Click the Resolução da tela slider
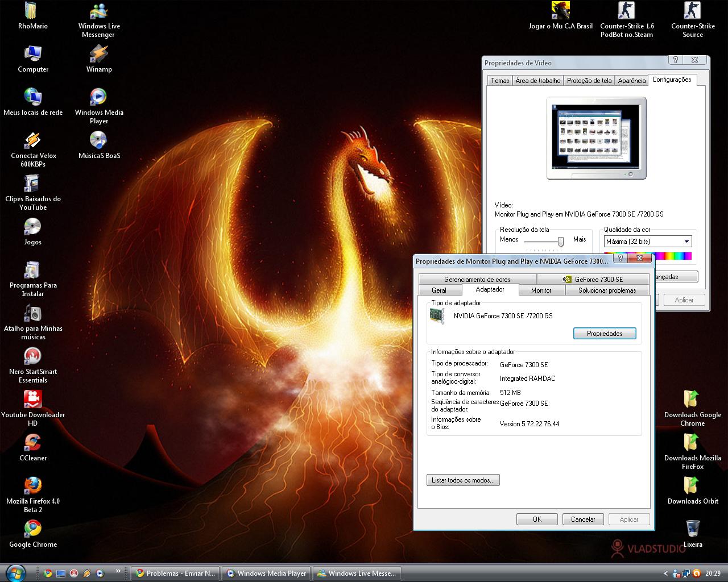Image resolution: width=728 pixels, height=582 pixels. click(560, 242)
